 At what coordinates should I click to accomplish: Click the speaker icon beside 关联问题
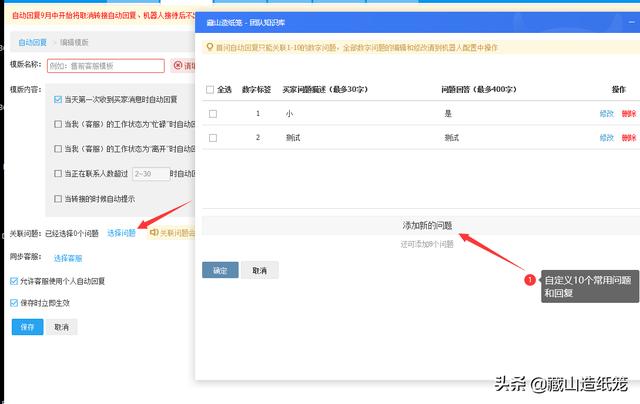tap(154, 232)
